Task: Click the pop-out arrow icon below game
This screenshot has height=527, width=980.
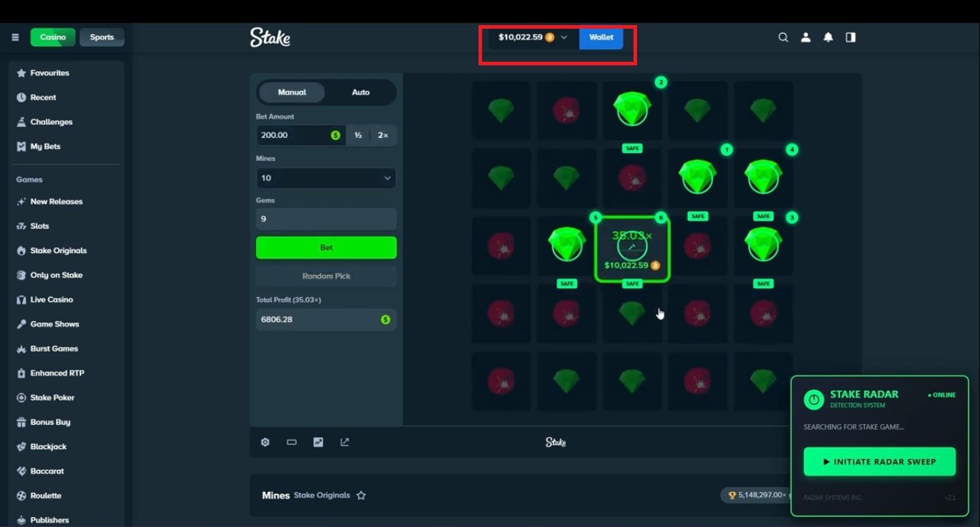Action: coord(344,442)
